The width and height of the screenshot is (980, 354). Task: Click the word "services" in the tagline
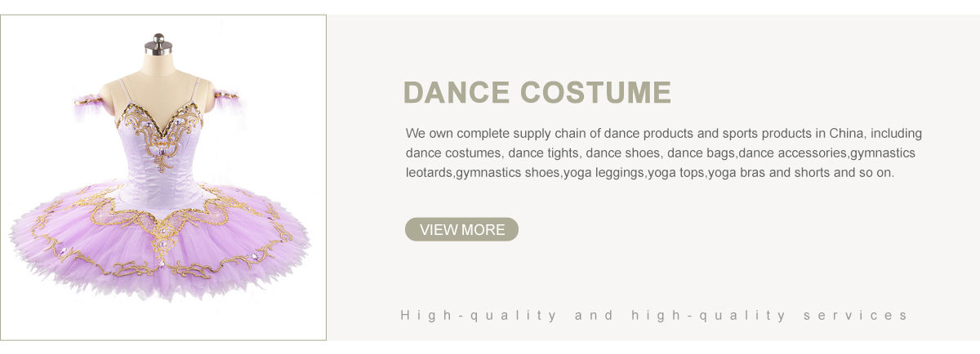855,315
